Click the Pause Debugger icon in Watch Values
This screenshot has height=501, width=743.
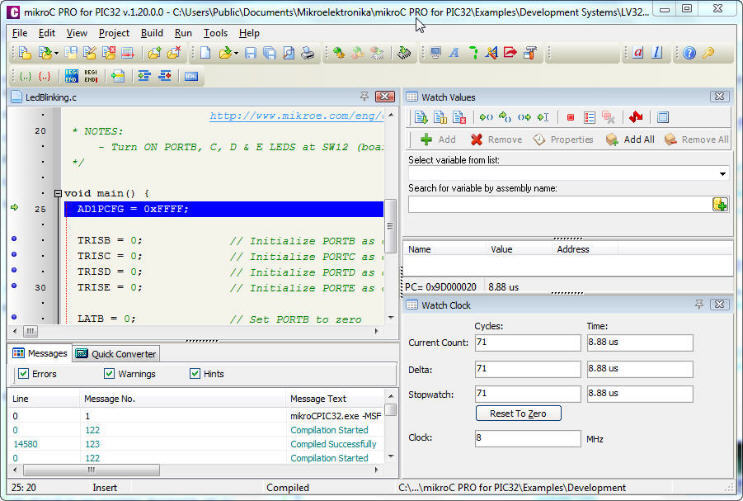coord(440,117)
